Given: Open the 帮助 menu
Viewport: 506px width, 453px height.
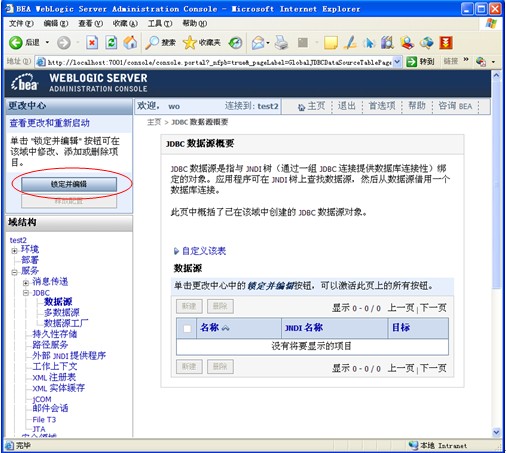Looking at the screenshot, I should [x=195, y=23].
